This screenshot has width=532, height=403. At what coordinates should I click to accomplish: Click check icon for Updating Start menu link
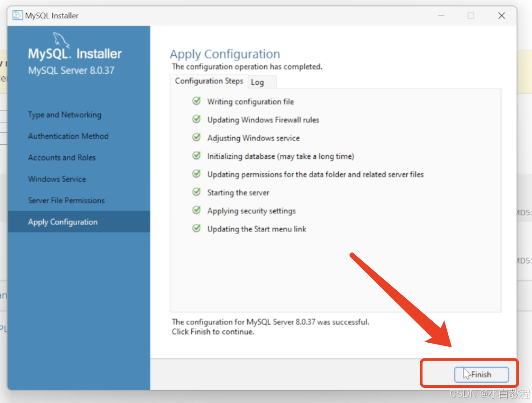pyautogui.click(x=197, y=228)
